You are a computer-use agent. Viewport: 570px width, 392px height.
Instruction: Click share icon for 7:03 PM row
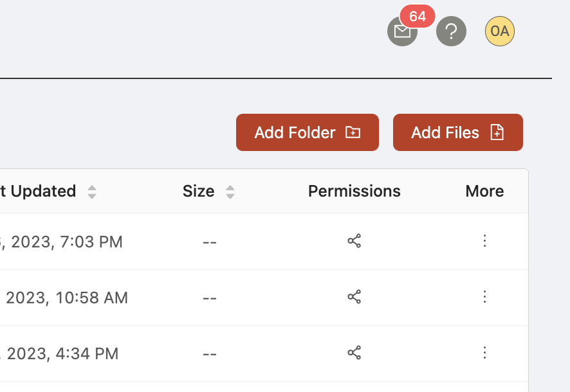[x=354, y=241]
